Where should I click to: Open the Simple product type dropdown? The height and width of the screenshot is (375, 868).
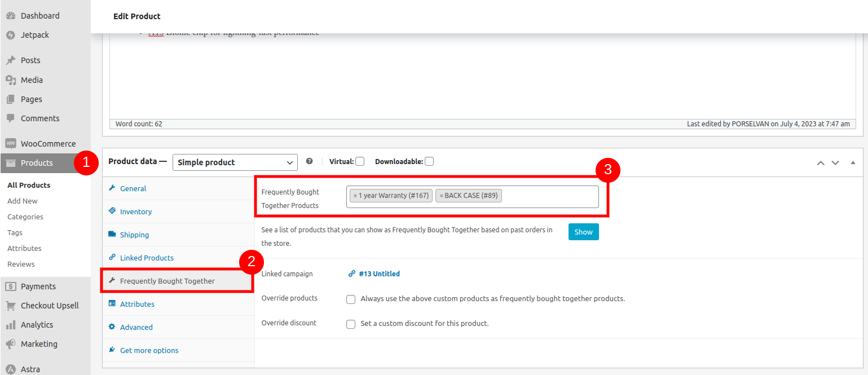[x=235, y=162]
